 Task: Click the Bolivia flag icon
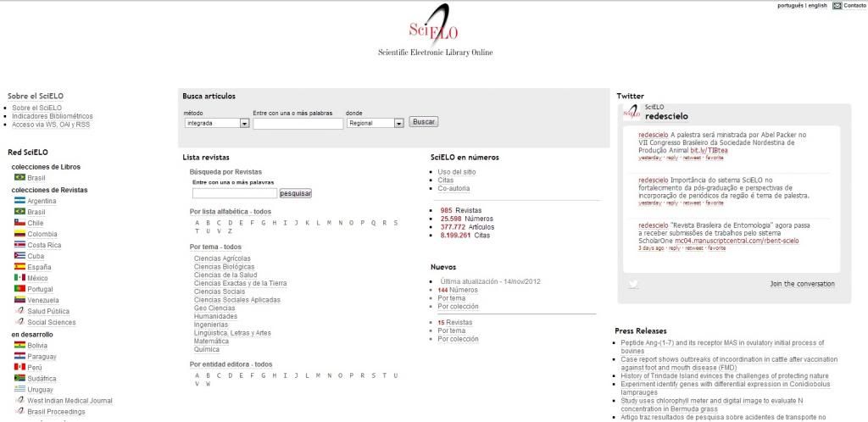tap(20, 345)
